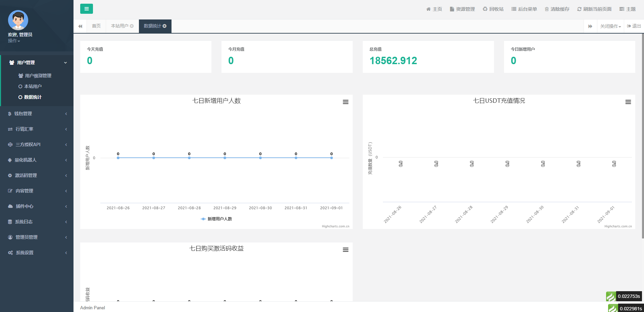Open the 关闭操作 dropdown
The image size is (644, 312).
609,26
